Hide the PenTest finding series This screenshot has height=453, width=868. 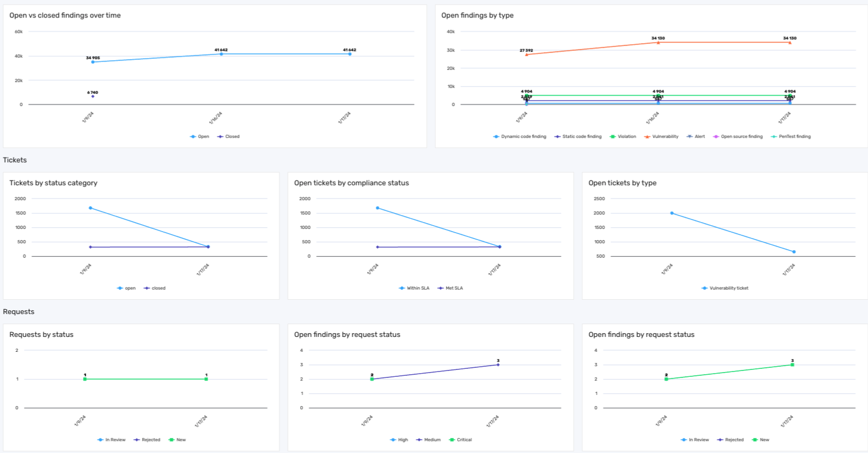(x=791, y=137)
